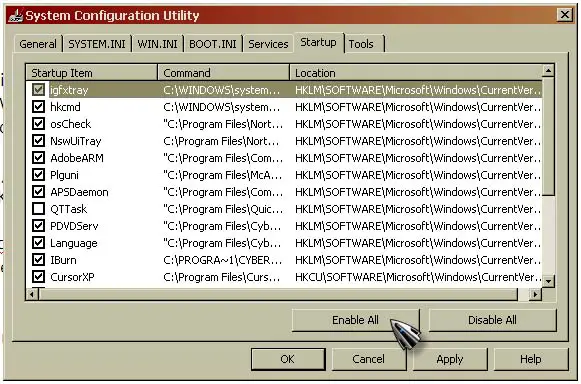Viewport: 581px width, 384px height.
Task: Click the "C:\Program Files\McA... command cell
Action: coord(223,175)
